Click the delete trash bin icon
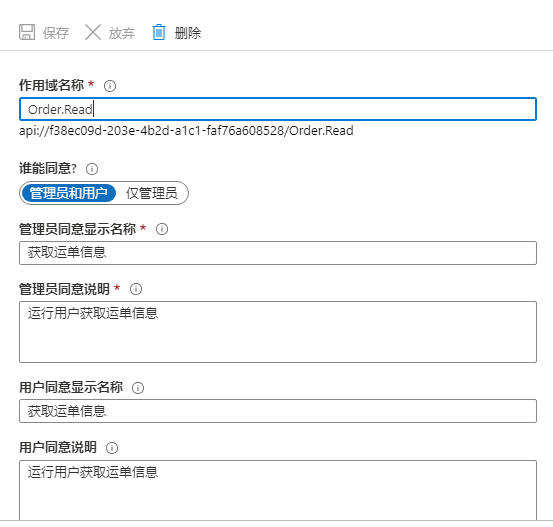The width and height of the screenshot is (553, 527). (x=159, y=32)
